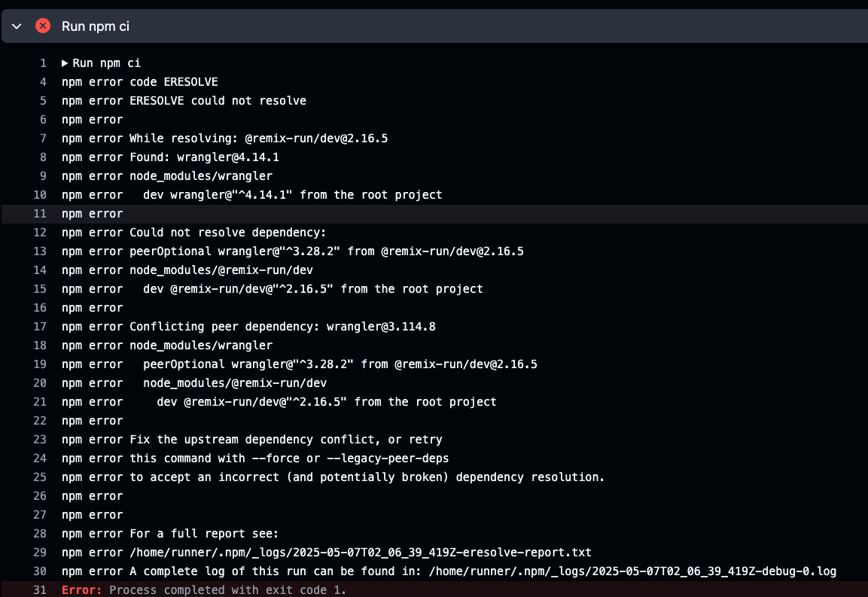Select line number 1 in the log

pyautogui.click(x=44, y=63)
